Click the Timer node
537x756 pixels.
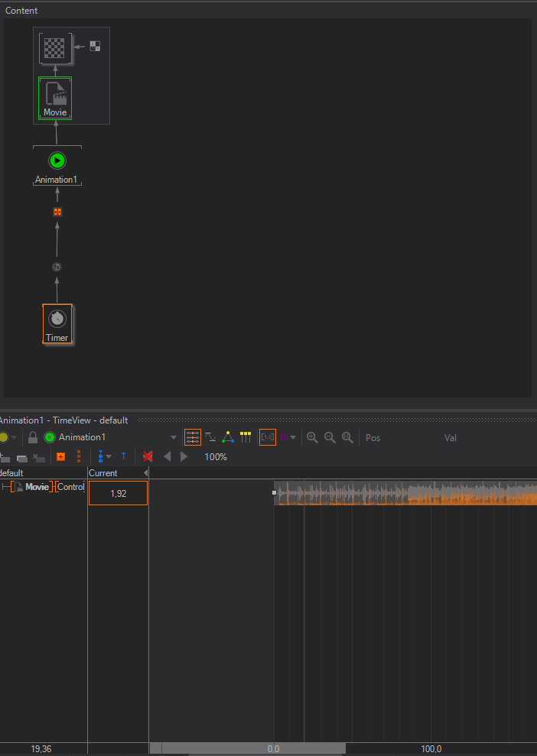tap(57, 323)
